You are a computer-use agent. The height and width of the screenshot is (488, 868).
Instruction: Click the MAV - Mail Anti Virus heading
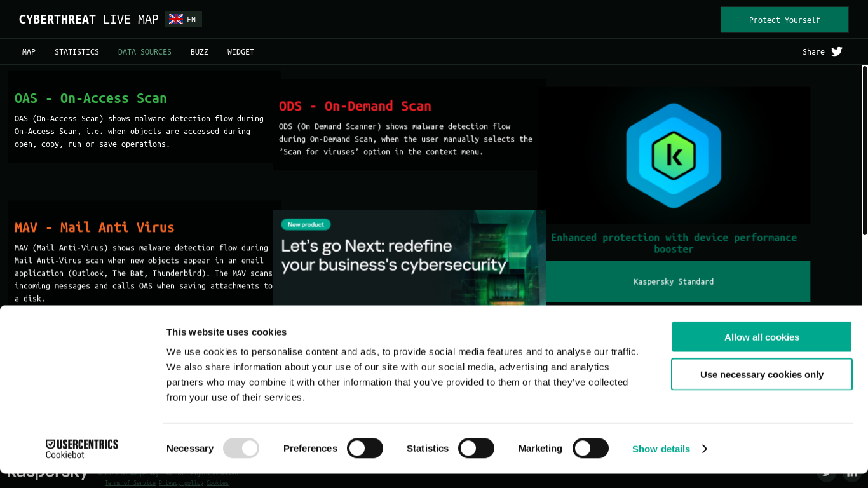95,227
